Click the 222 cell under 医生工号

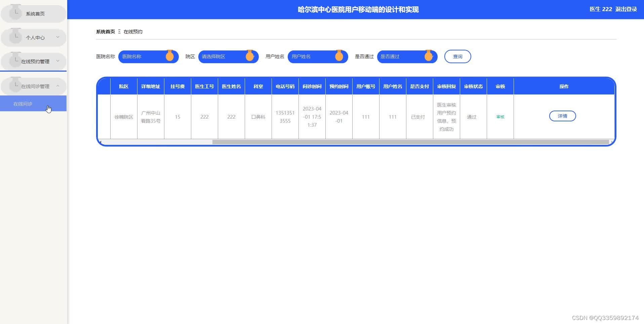(x=204, y=117)
